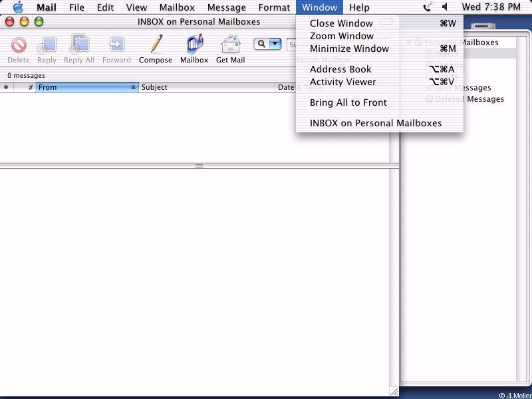Click the 0 messages status text

[26, 75]
